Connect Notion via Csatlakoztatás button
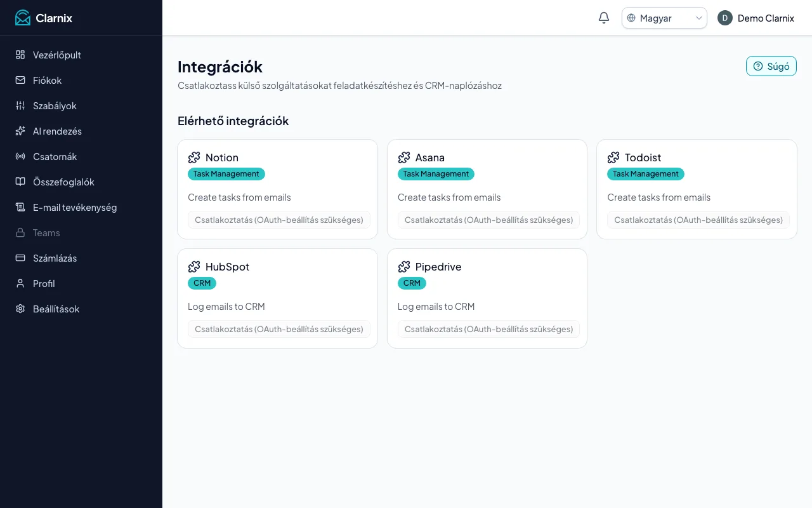 click(x=278, y=220)
